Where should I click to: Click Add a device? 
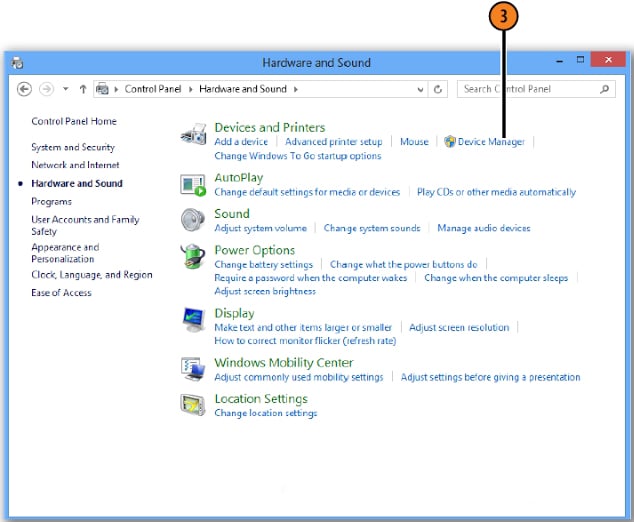tap(241, 142)
